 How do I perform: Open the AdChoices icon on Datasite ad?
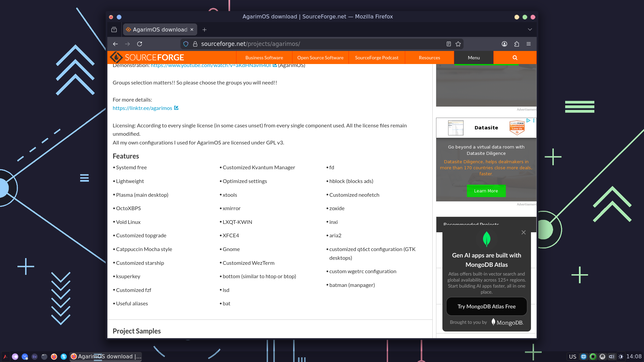coord(528,120)
